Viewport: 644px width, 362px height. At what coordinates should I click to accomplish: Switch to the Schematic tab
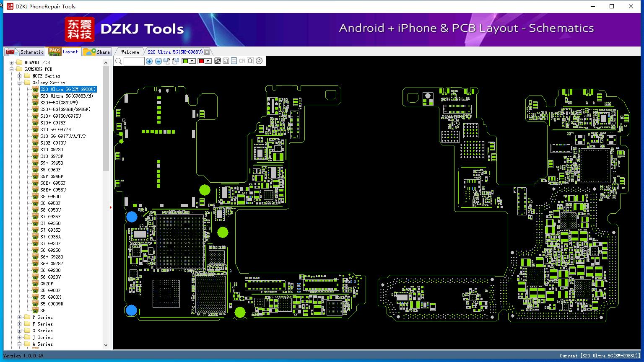(x=24, y=52)
